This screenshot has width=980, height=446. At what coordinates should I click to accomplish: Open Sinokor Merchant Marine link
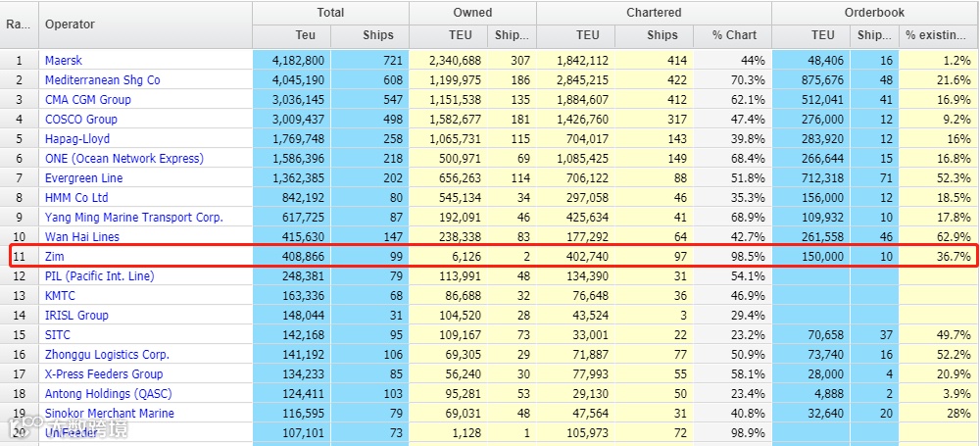tap(110, 413)
